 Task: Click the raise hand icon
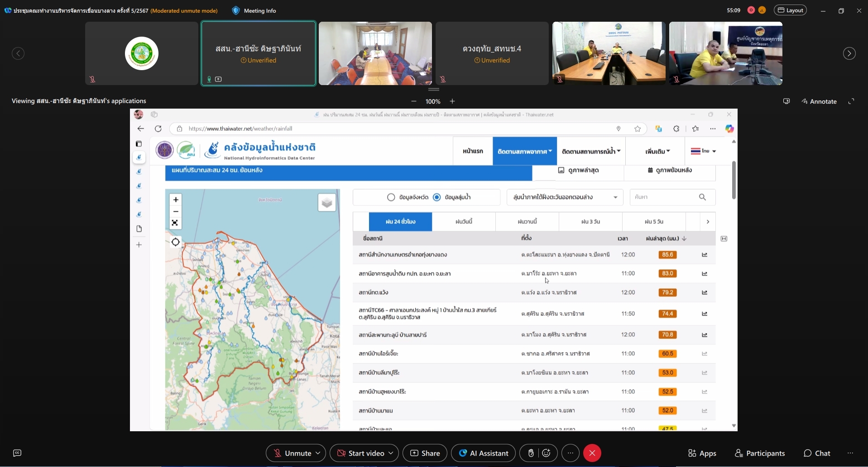pyautogui.click(x=531, y=453)
